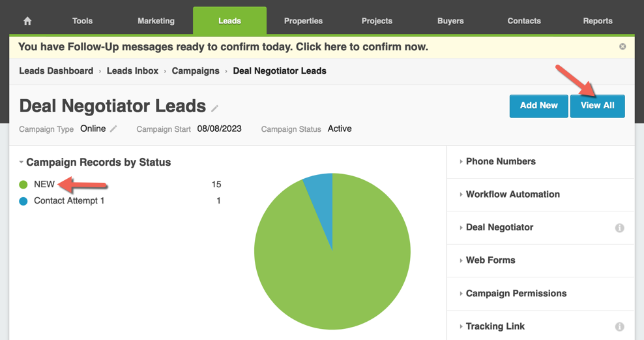This screenshot has height=340, width=644.
Task: Click pencil icon next to Online campaign type
Action: [x=113, y=129]
